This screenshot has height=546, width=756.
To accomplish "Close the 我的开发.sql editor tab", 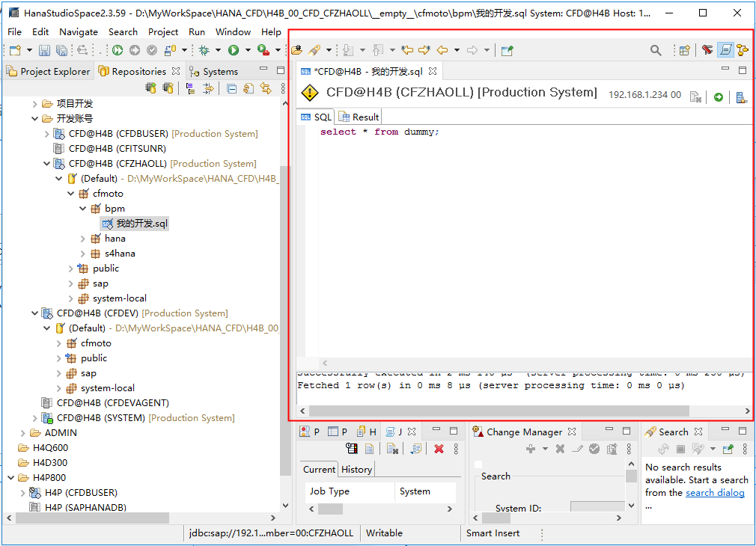I will point(433,71).
